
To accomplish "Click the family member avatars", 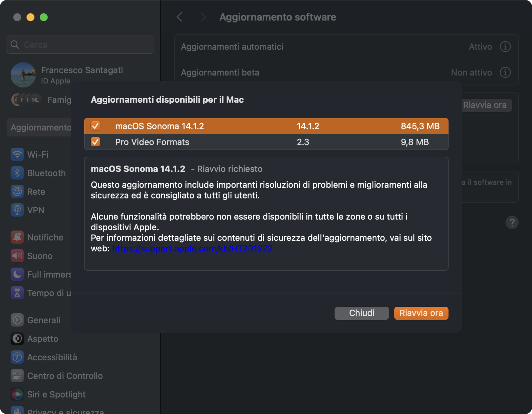I will (26, 100).
